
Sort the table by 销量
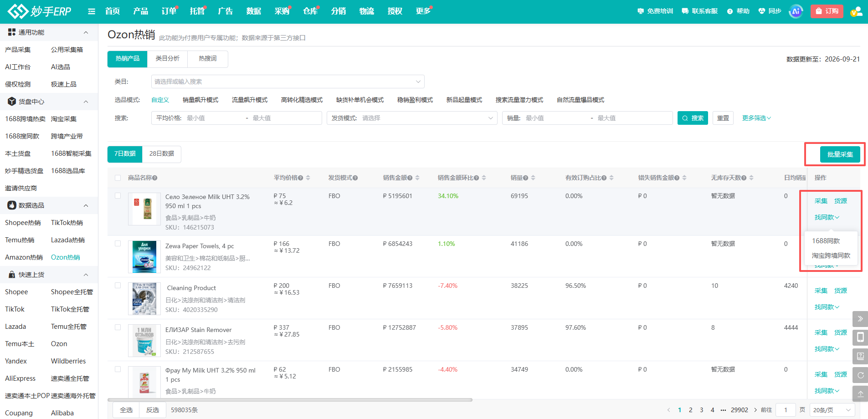(x=533, y=178)
